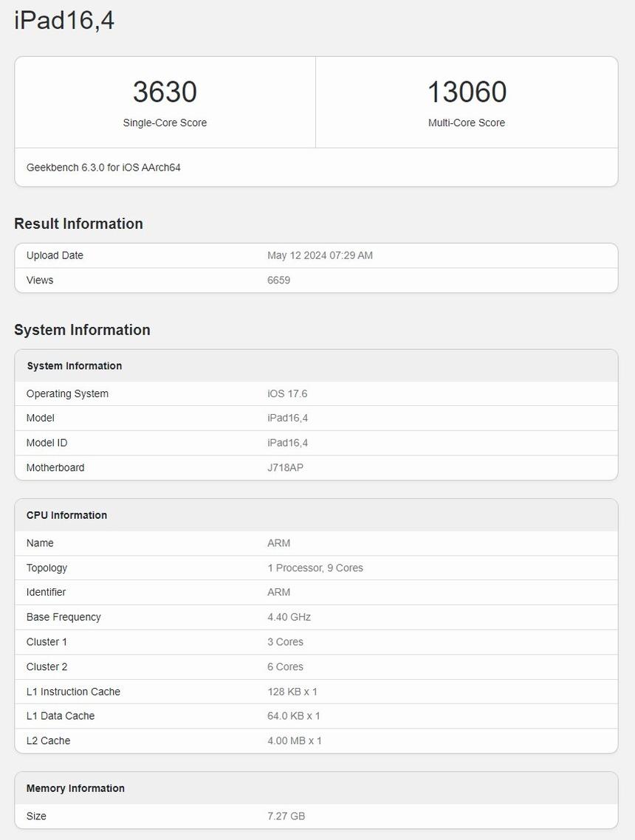Click the Memory Information panel header

(x=75, y=788)
